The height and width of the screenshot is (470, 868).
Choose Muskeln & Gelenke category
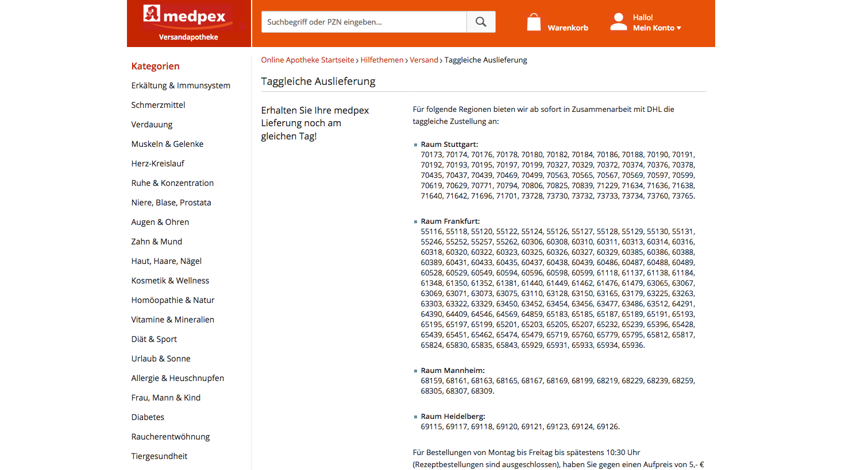click(167, 144)
